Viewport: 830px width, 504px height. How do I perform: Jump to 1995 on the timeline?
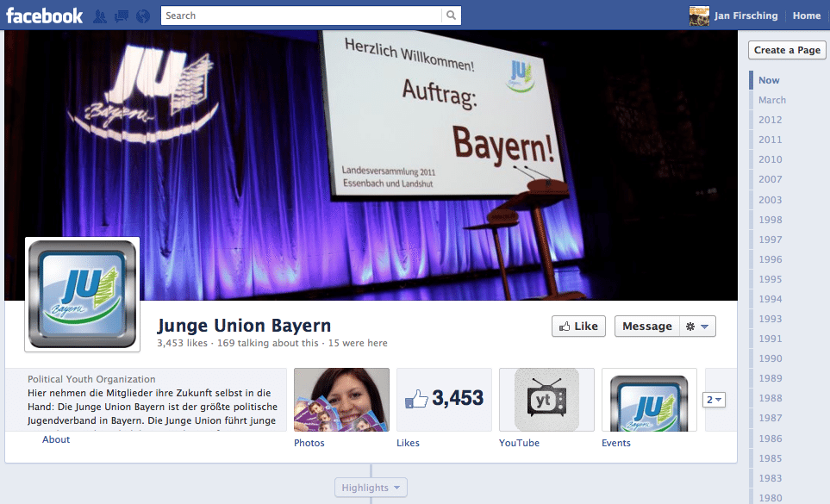pos(771,279)
